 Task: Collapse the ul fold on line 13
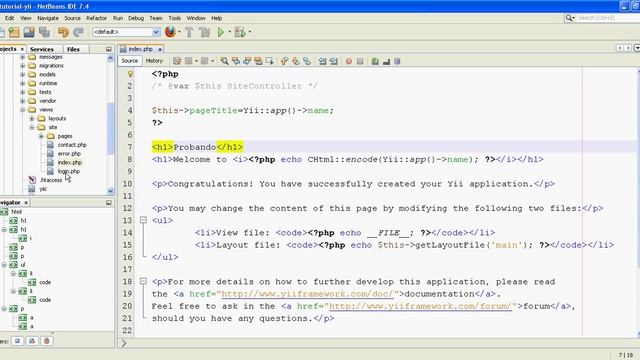coord(143,220)
